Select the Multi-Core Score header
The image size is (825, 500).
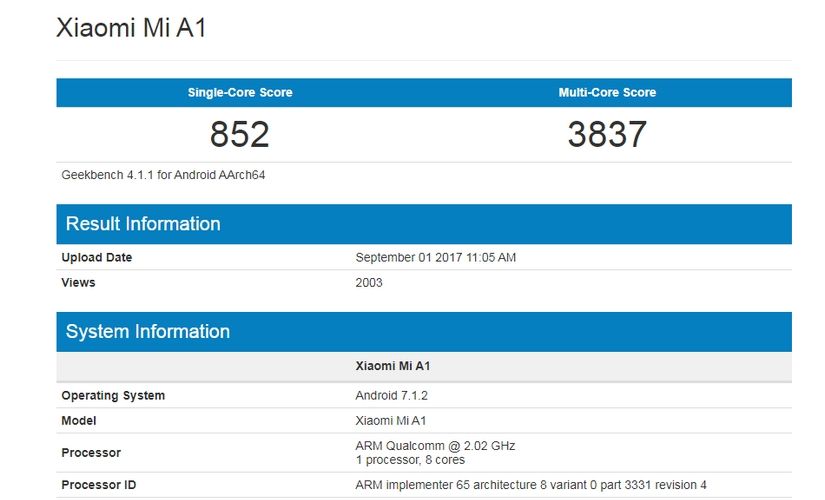tap(607, 93)
